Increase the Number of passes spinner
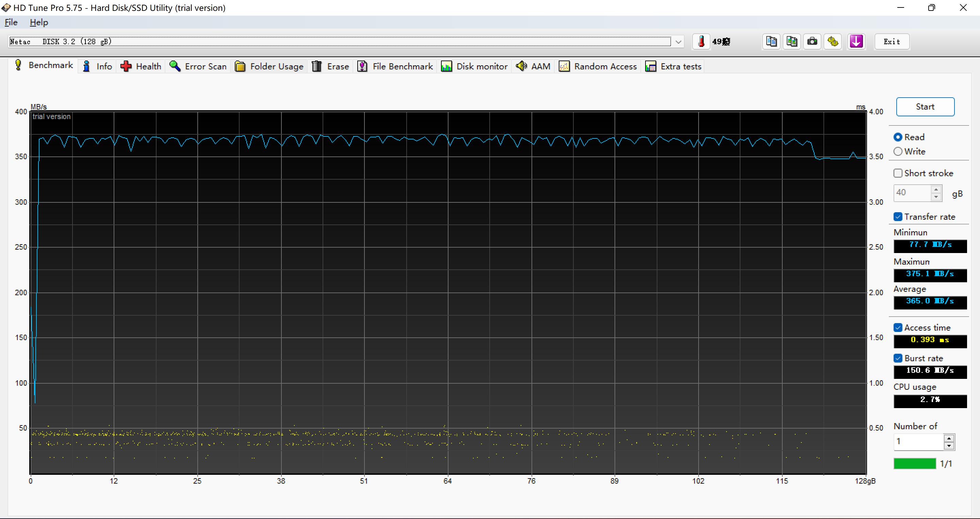This screenshot has width=980, height=519. pyautogui.click(x=949, y=438)
